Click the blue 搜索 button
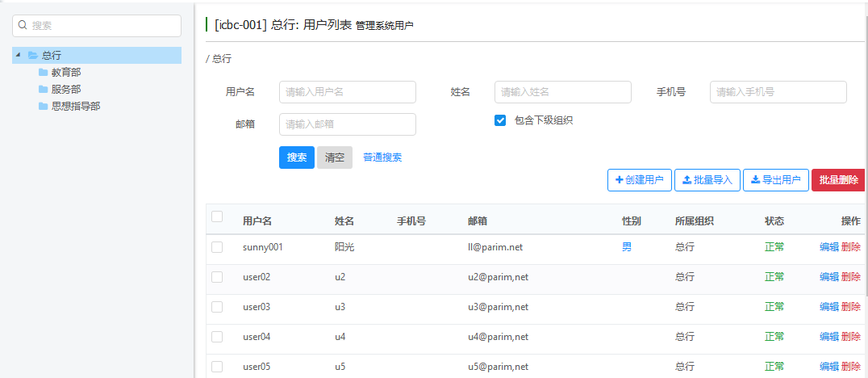Image resolution: width=868 pixels, height=378 pixels. 297,157
